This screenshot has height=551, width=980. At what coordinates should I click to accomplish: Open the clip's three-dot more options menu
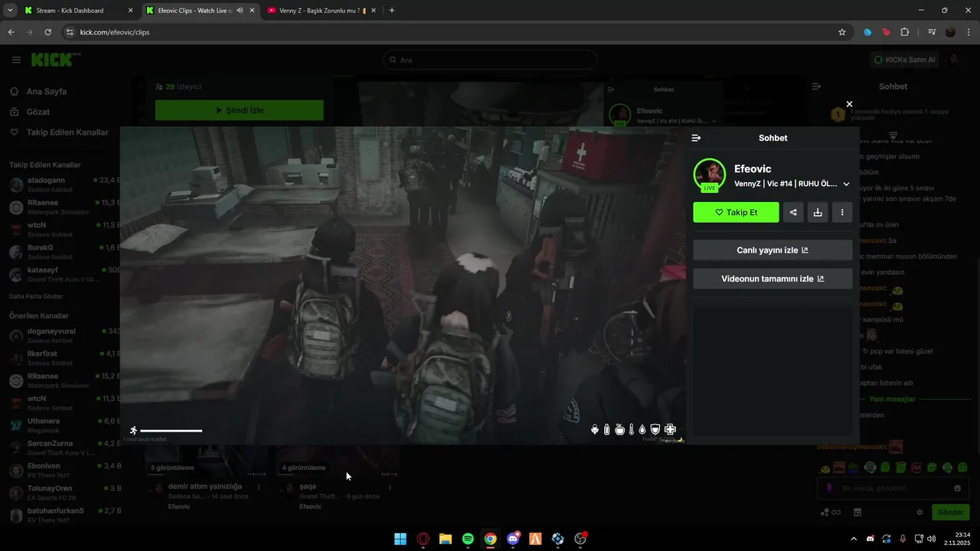click(842, 212)
